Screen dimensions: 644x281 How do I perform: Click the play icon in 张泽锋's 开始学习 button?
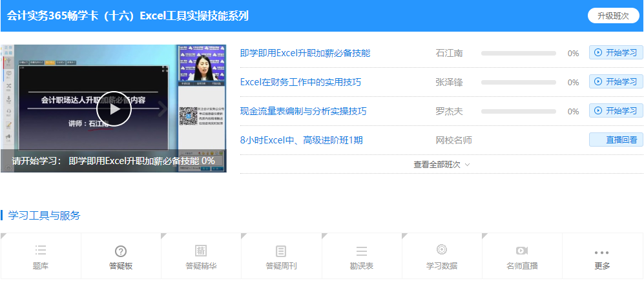(x=598, y=82)
